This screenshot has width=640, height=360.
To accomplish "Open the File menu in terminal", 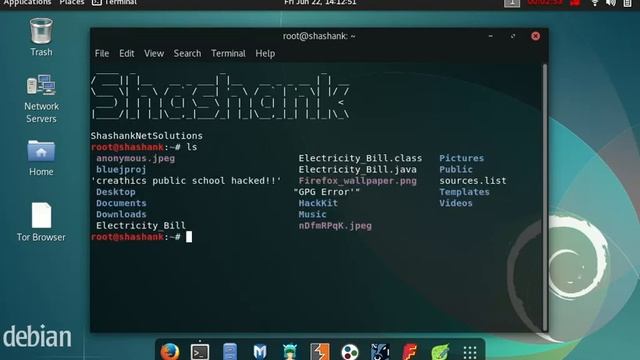I will coord(102,53).
